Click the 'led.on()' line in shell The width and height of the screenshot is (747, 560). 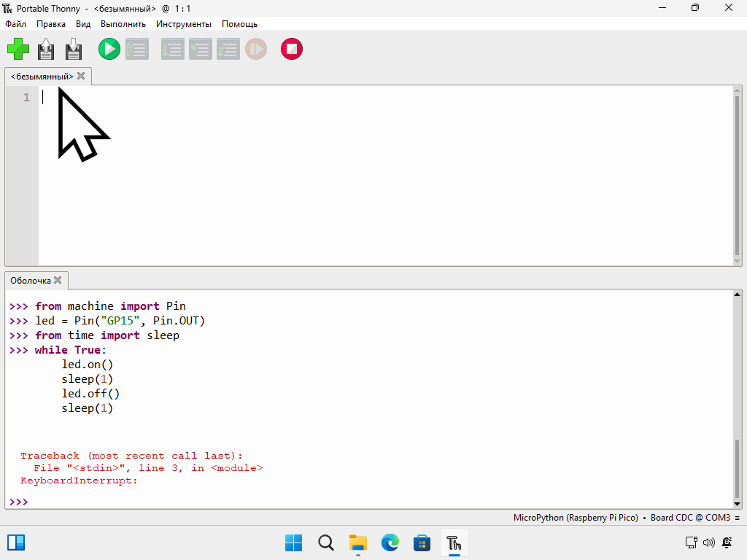[88, 365]
